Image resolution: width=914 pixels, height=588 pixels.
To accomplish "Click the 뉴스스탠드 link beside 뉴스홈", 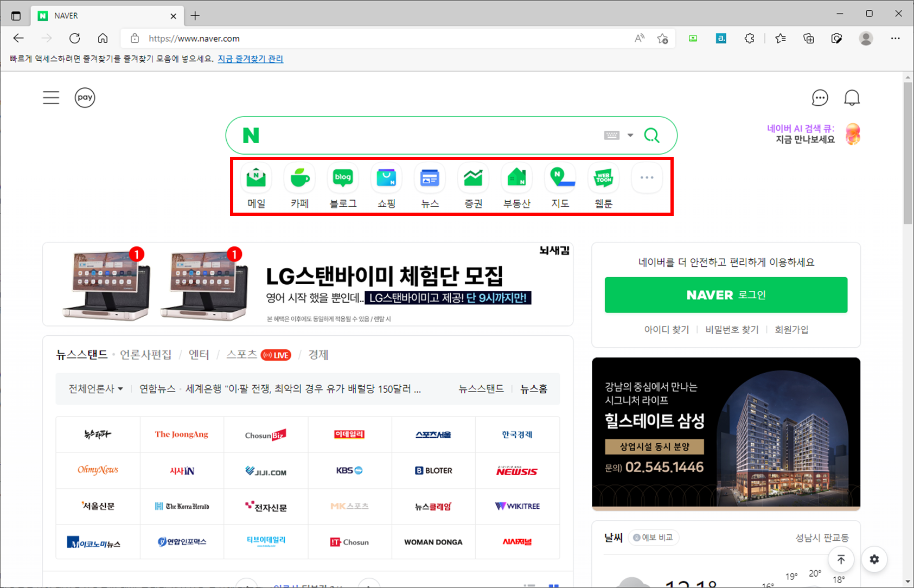I will (x=481, y=389).
